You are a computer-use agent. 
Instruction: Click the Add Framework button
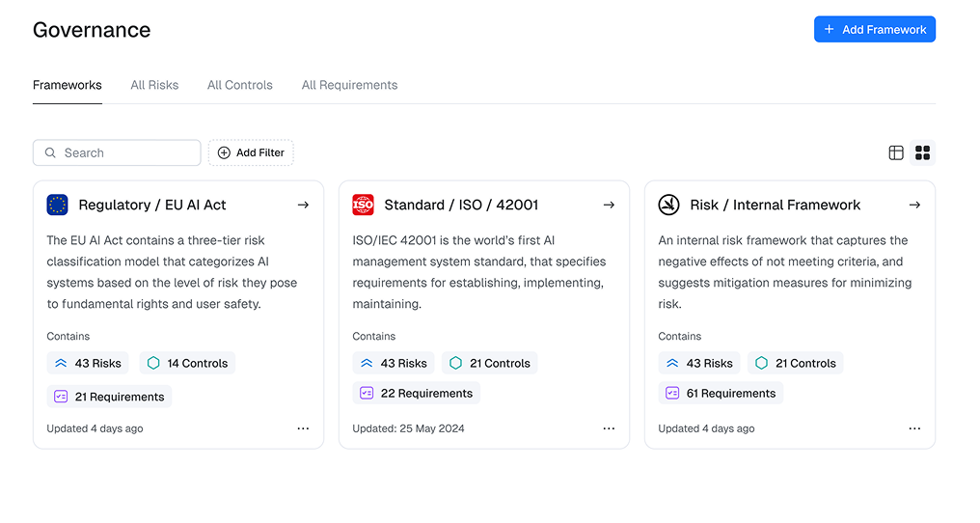(x=874, y=30)
